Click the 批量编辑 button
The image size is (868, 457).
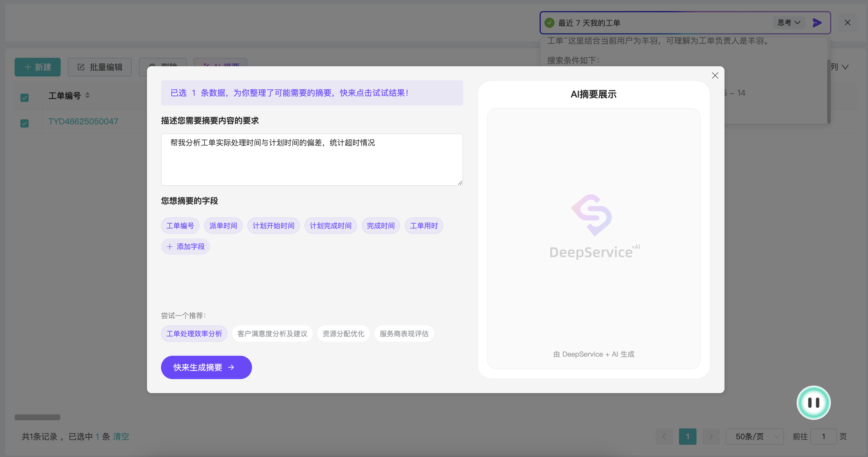point(100,67)
